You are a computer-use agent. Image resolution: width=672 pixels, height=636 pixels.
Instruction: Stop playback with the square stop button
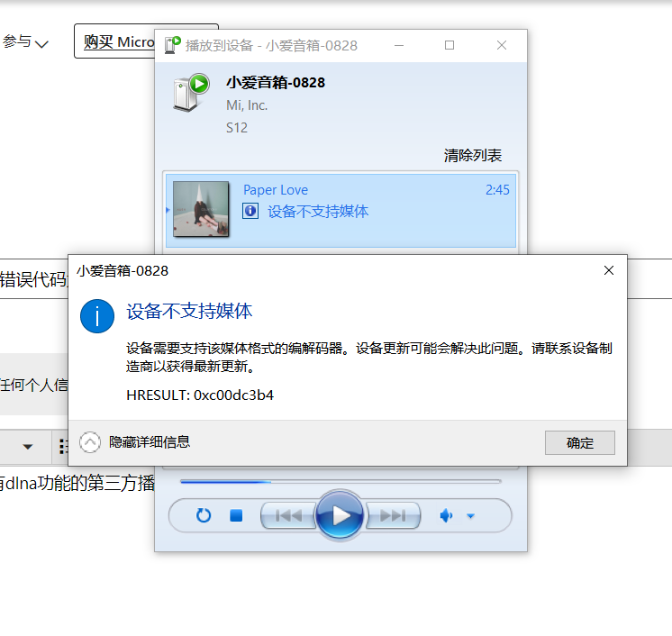[236, 515]
